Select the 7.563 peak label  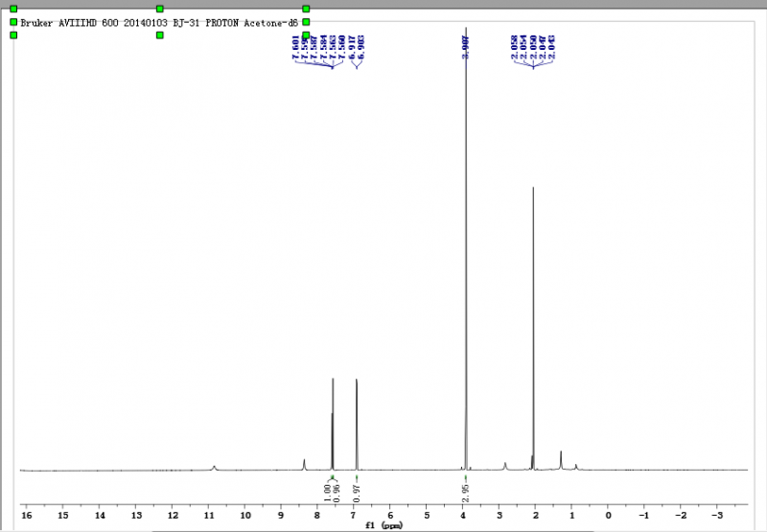coord(333,47)
